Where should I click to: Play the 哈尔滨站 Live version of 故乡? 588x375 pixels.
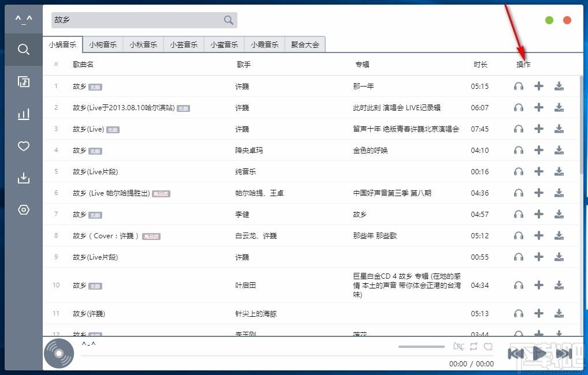[x=519, y=107]
